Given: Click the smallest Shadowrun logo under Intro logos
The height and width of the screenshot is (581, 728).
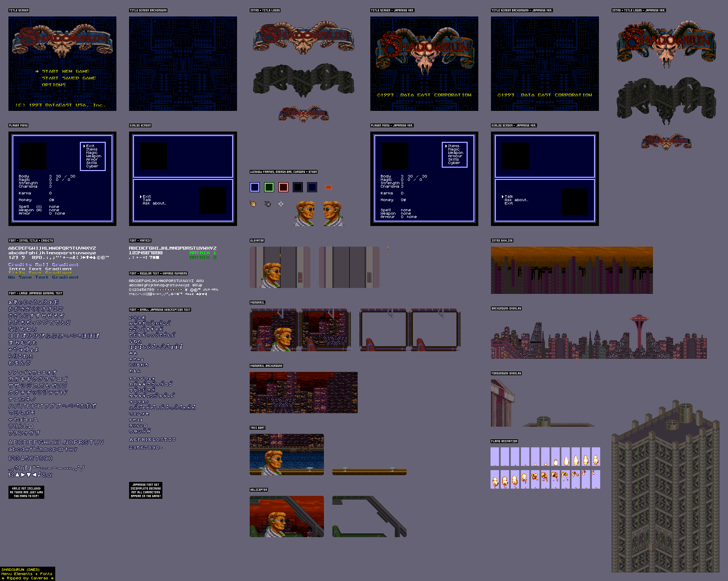Looking at the screenshot, I should click(304, 114).
